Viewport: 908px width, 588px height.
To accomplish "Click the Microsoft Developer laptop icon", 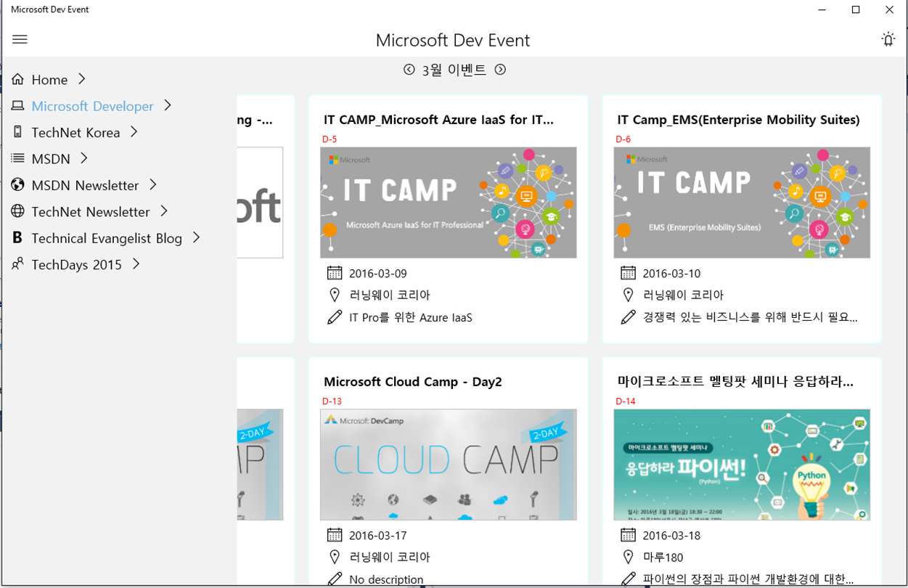I will point(17,106).
